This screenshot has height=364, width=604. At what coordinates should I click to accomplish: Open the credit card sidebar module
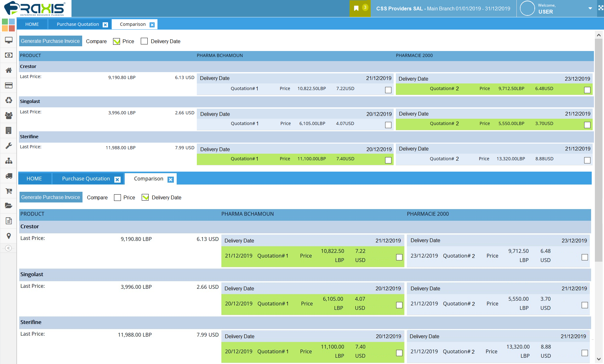tap(9, 85)
